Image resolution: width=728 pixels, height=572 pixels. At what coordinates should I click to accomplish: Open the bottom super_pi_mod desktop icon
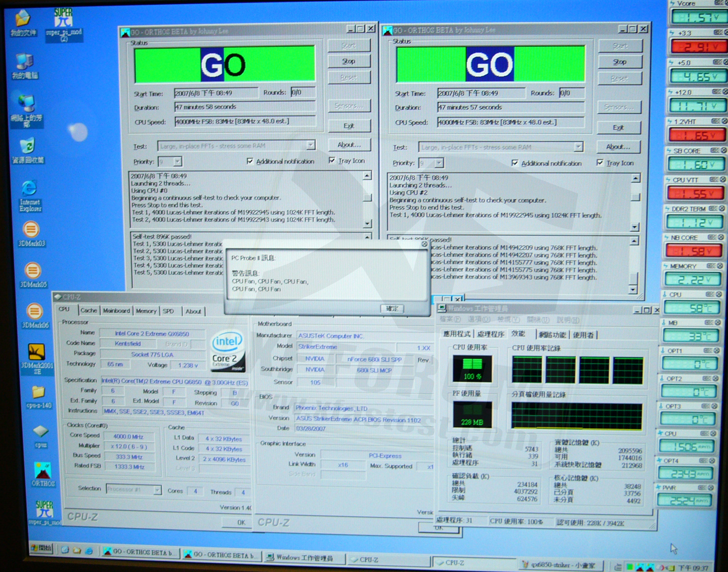click(45, 512)
